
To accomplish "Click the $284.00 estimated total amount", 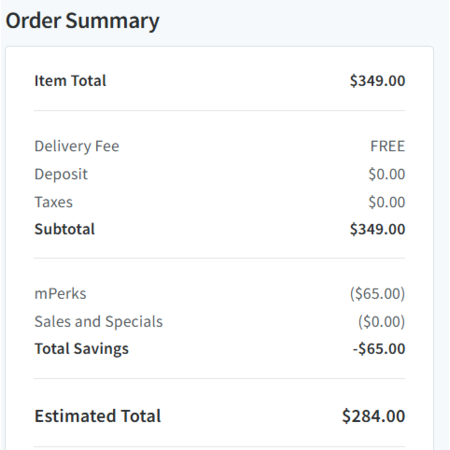I will click(x=374, y=416).
